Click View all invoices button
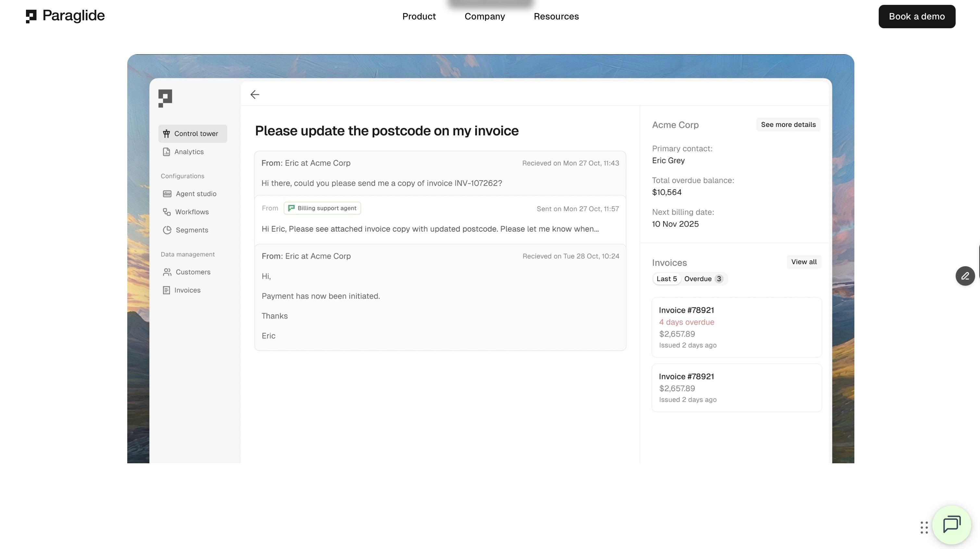This screenshot has height=549, width=980. (x=803, y=262)
